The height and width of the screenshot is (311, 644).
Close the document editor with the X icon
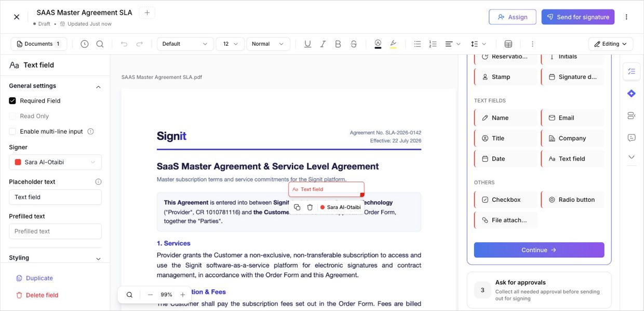tap(17, 17)
